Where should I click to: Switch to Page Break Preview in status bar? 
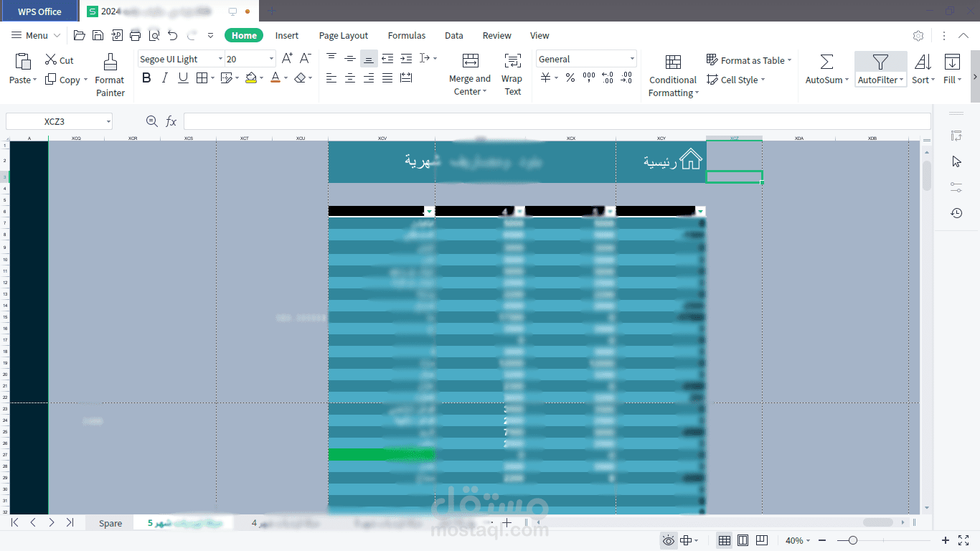[x=762, y=540]
